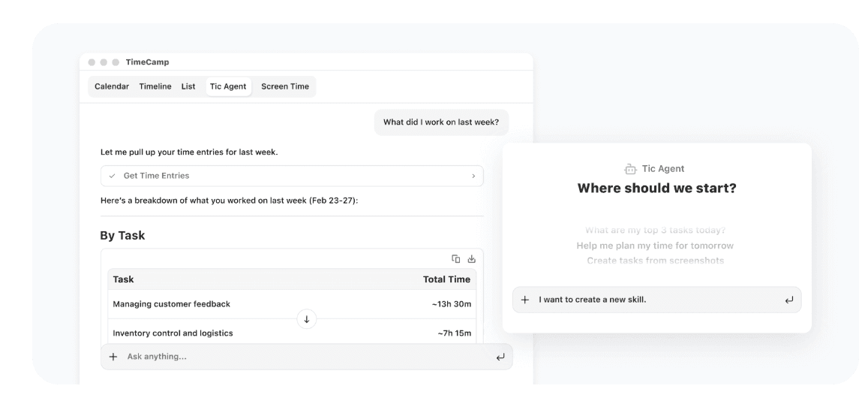Open the Screen Time tab
This screenshot has width=868, height=398.
[285, 86]
